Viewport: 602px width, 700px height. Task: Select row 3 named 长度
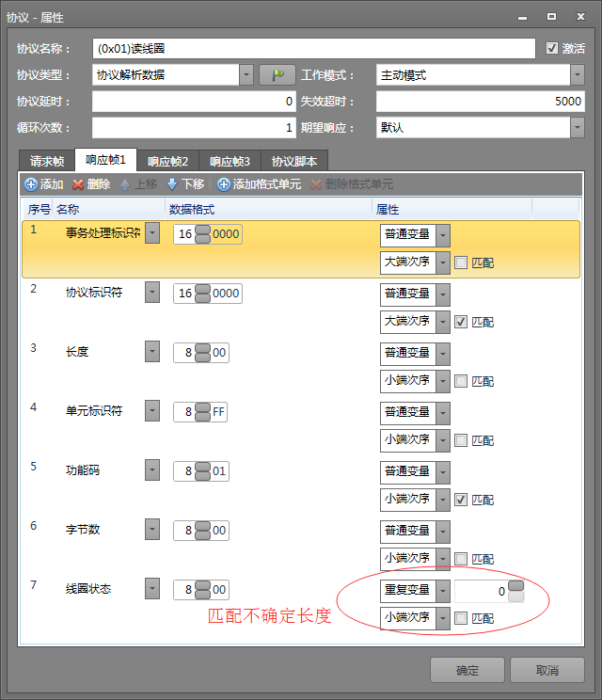point(301,367)
